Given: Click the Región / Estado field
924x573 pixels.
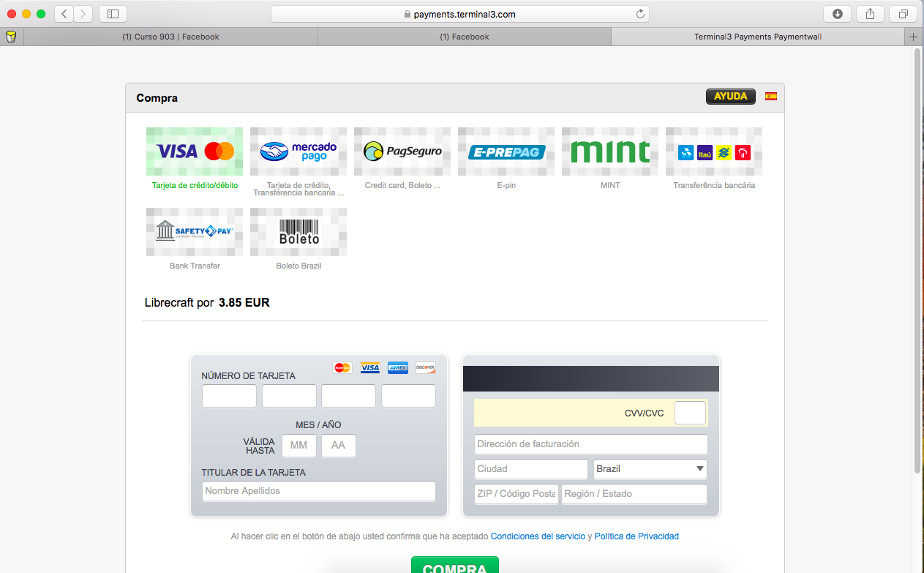Looking at the screenshot, I should tap(634, 494).
